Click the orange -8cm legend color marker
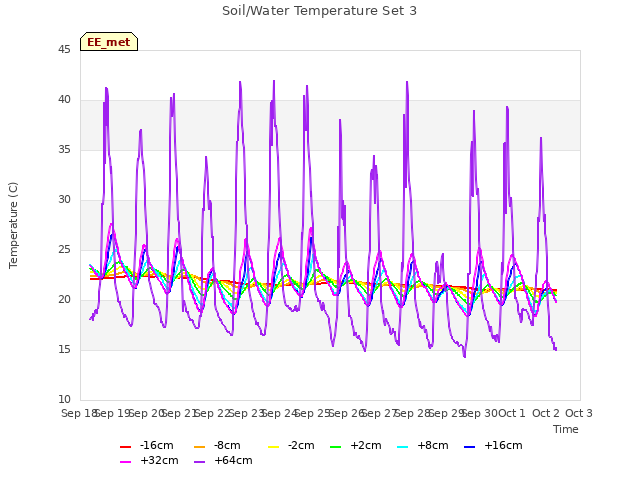 (x=199, y=447)
